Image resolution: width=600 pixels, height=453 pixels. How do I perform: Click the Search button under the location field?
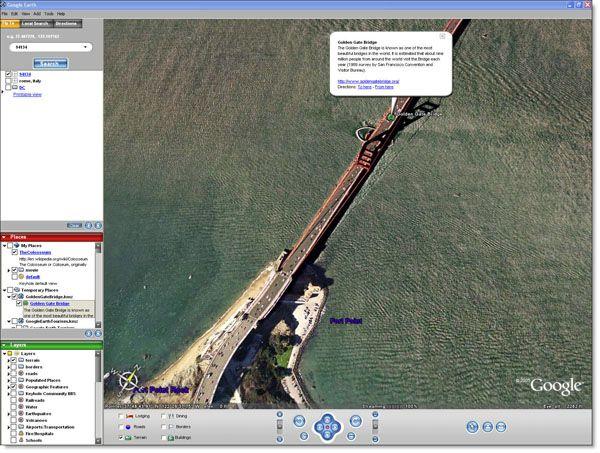click(x=51, y=63)
